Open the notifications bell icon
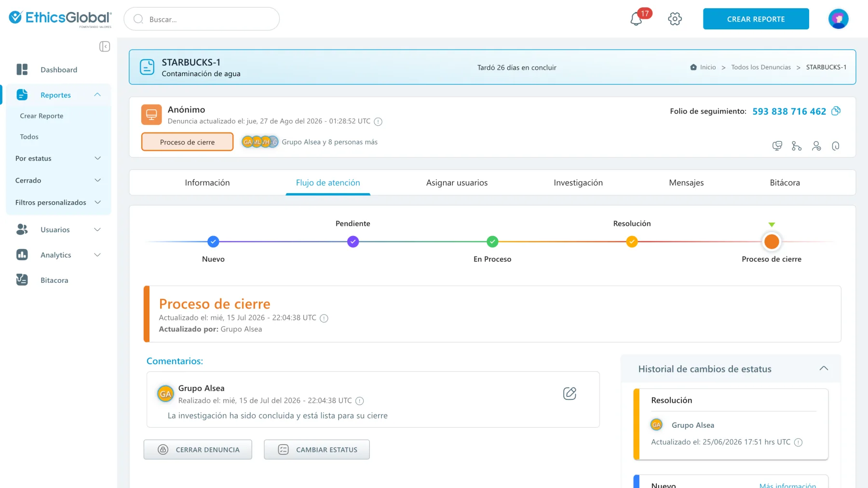868x488 pixels. (x=636, y=19)
